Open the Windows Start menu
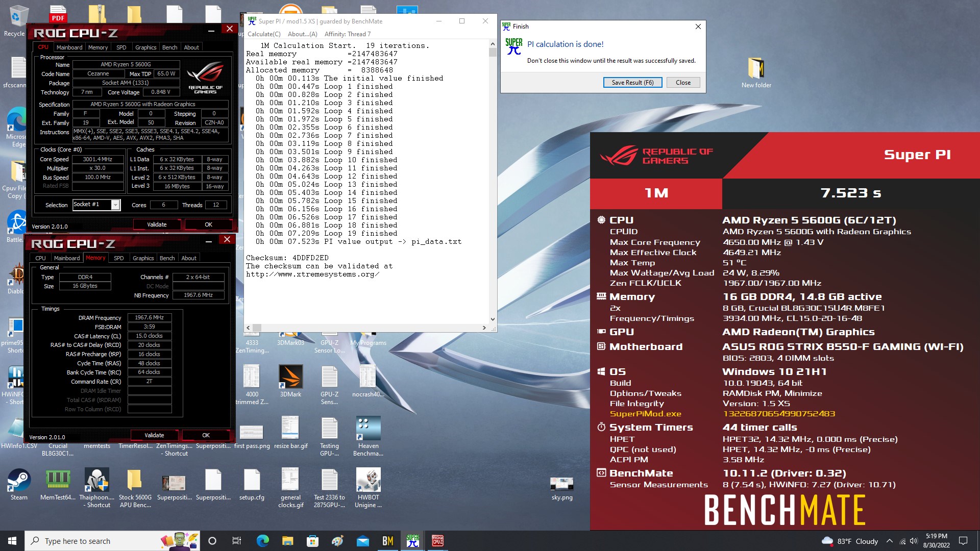This screenshot has width=980, height=551. [12, 541]
